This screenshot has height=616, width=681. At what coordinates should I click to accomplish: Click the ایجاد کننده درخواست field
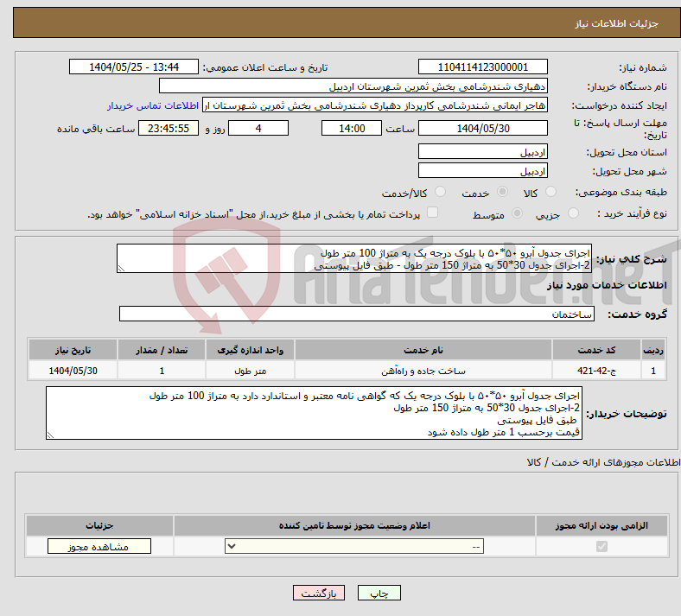click(375, 105)
